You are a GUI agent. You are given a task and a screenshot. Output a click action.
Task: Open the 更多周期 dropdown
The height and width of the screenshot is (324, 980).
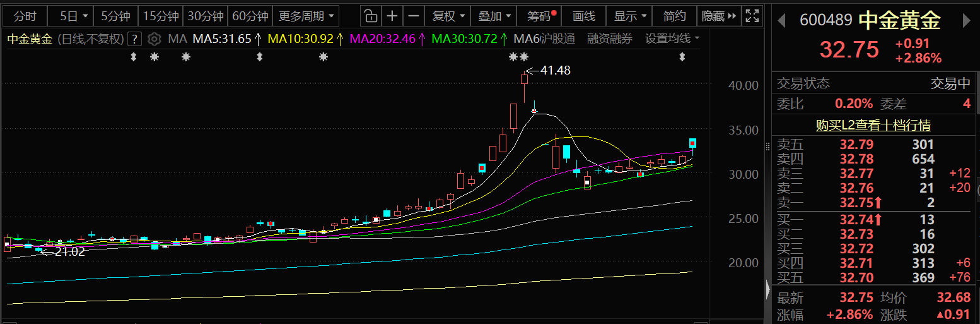pyautogui.click(x=306, y=16)
